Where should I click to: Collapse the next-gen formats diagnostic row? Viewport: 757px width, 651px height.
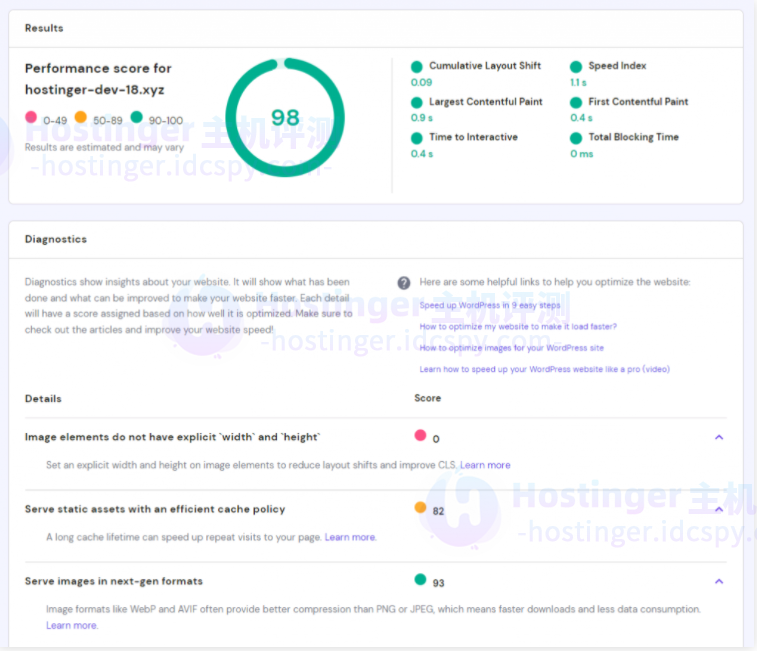pos(718,581)
